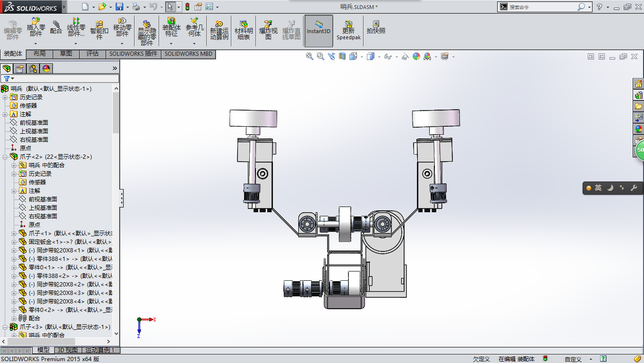The height and width of the screenshot is (363, 644).
Task: Switch to the 布局 tab
Action: 40,54
